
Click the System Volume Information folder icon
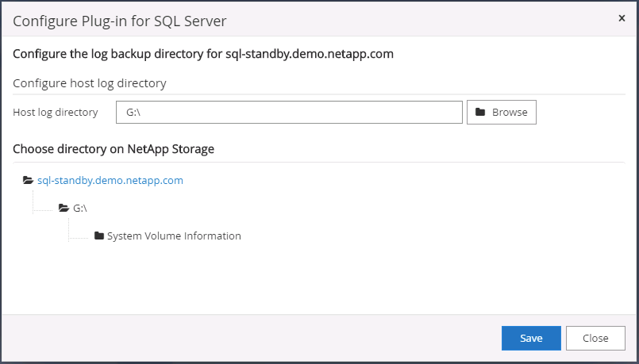click(x=99, y=236)
